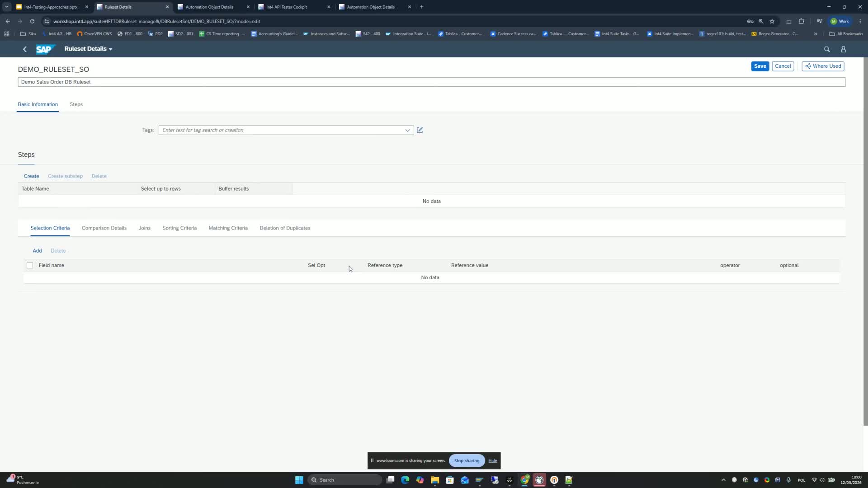The height and width of the screenshot is (488, 868).
Task: Click the SAP logo
Action: (x=46, y=49)
